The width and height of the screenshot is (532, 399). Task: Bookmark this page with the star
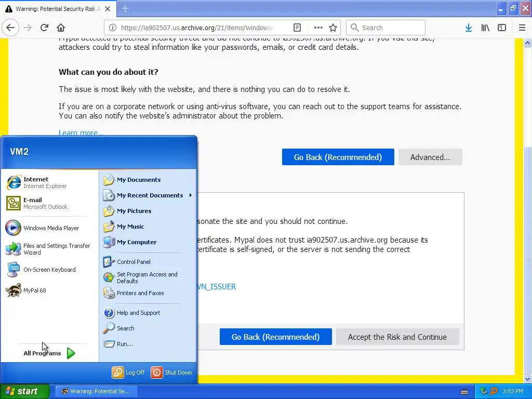(x=333, y=28)
